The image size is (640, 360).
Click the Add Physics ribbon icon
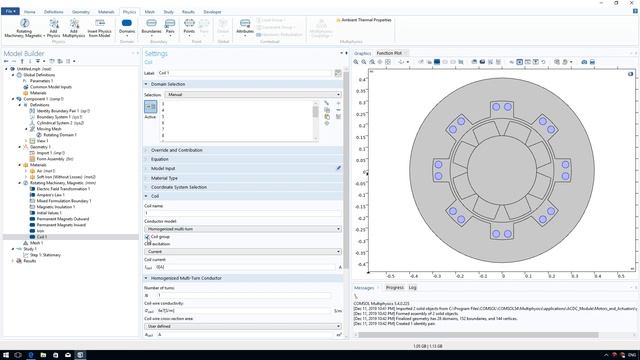coord(53,28)
